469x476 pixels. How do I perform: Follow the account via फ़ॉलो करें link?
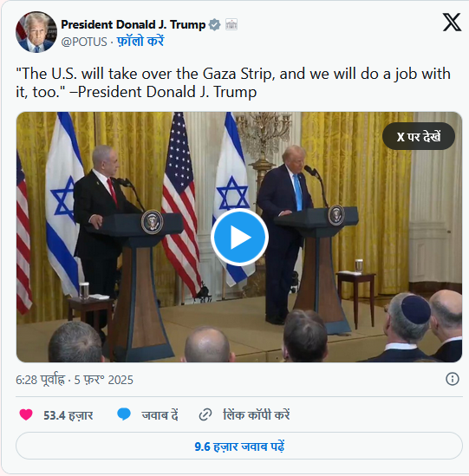coord(140,42)
